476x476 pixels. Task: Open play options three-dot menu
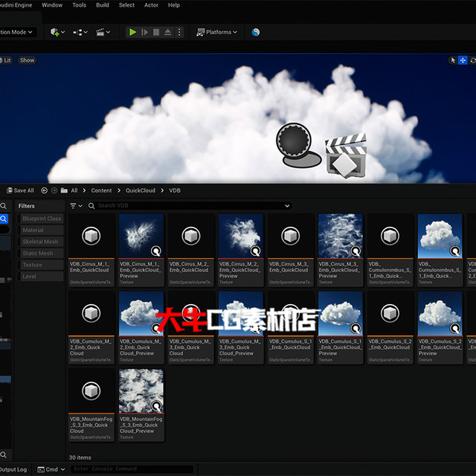click(x=179, y=32)
